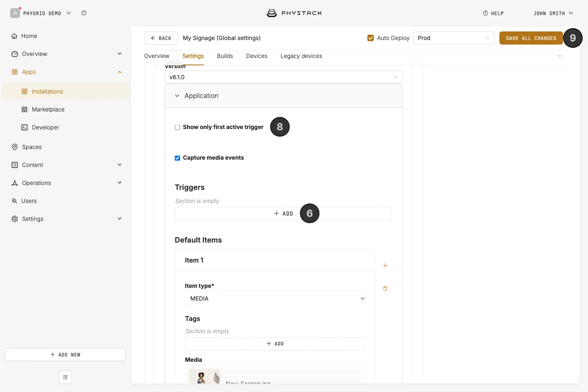Open the info icon beside Phygrid Demo

click(84, 13)
